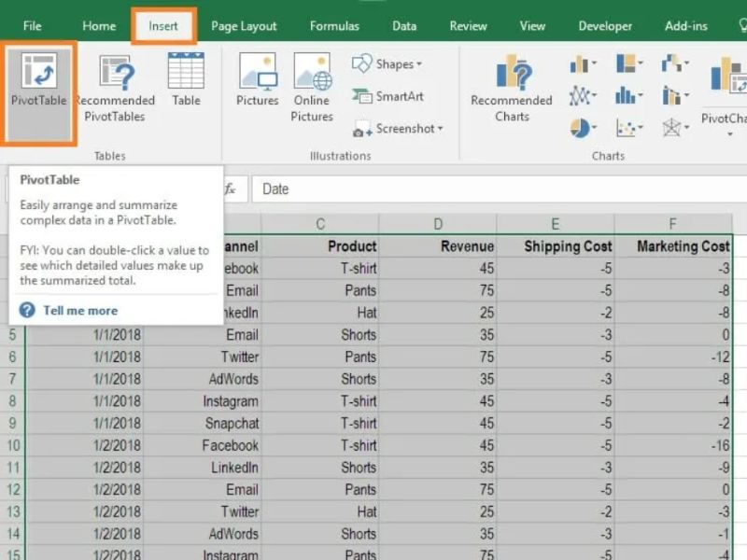This screenshot has height=560, width=747.
Task: Insert a SmartArt graphic
Action: (x=388, y=96)
